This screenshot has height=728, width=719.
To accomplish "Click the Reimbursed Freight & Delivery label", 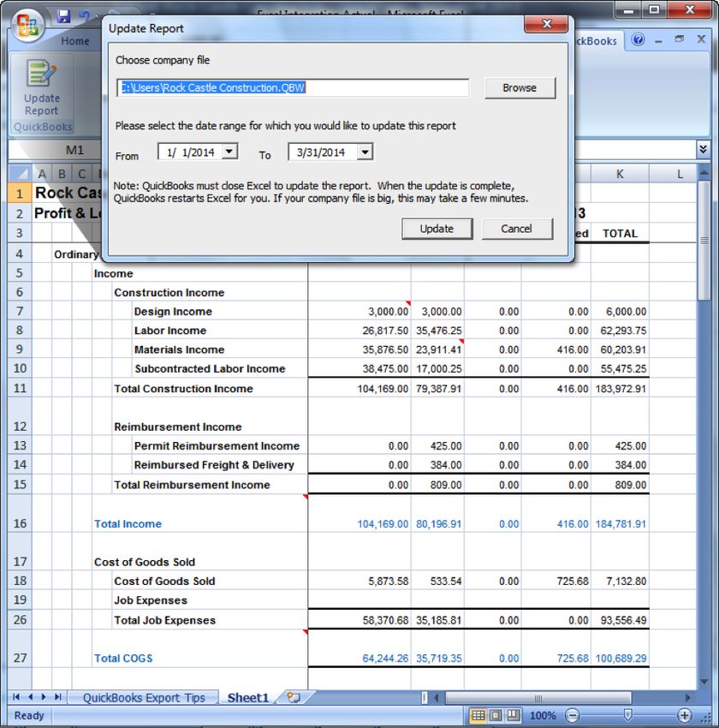I will (x=214, y=465).
